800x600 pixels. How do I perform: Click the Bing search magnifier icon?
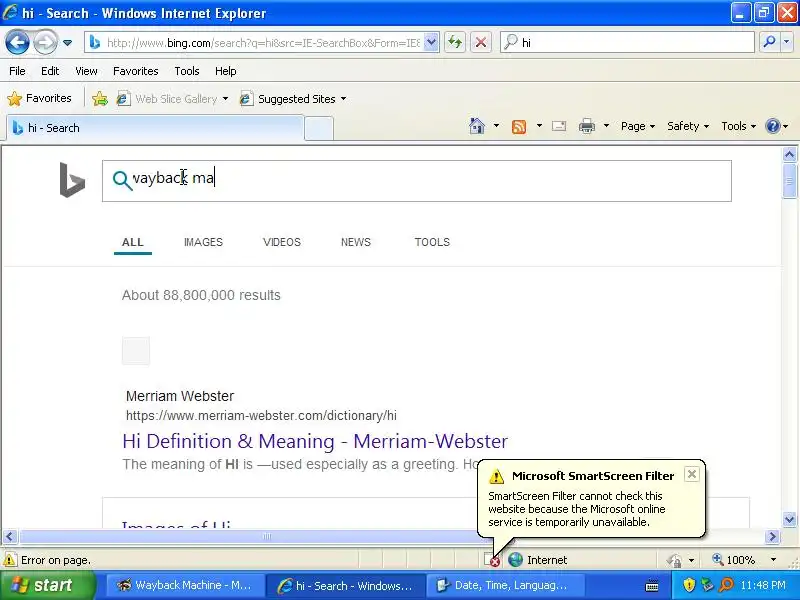[x=122, y=180]
